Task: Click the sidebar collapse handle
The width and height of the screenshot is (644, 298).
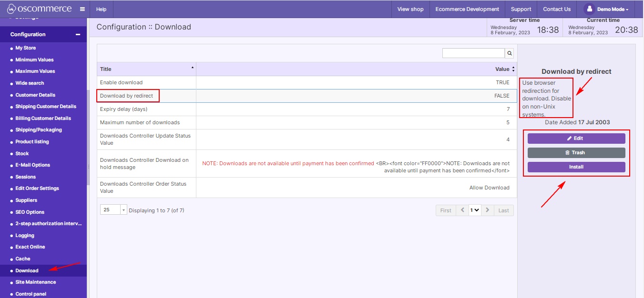Action: pyautogui.click(x=88, y=167)
